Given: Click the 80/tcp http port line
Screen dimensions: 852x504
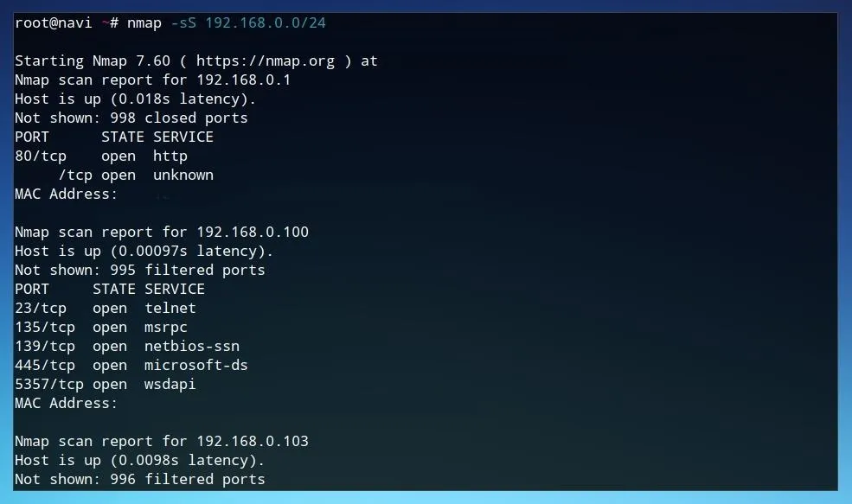Looking at the screenshot, I should pyautogui.click(x=101, y=156).
